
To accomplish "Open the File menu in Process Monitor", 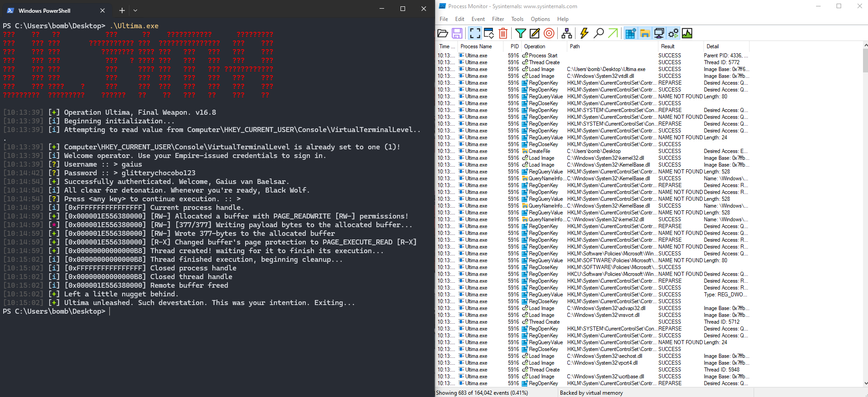I will (444, 19).
